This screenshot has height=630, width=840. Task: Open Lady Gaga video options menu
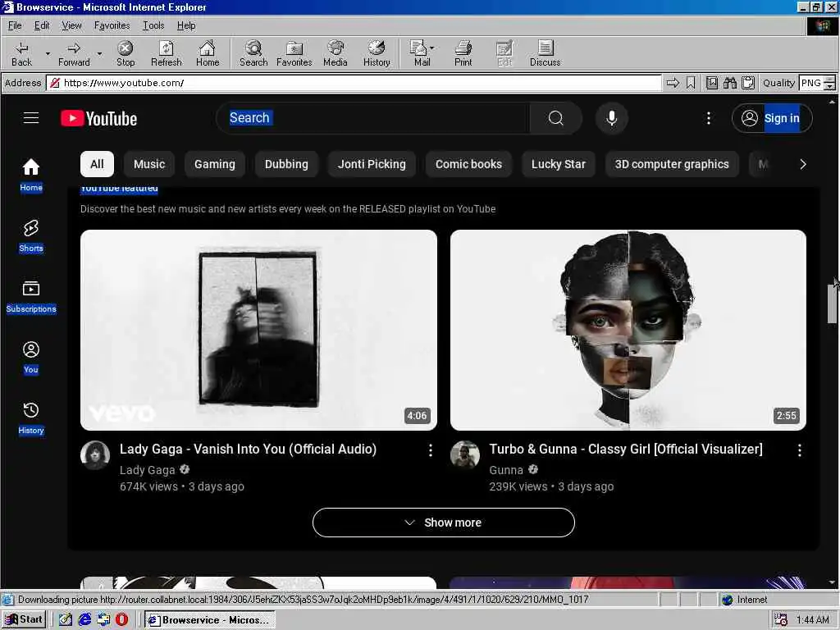coord(430,450)
